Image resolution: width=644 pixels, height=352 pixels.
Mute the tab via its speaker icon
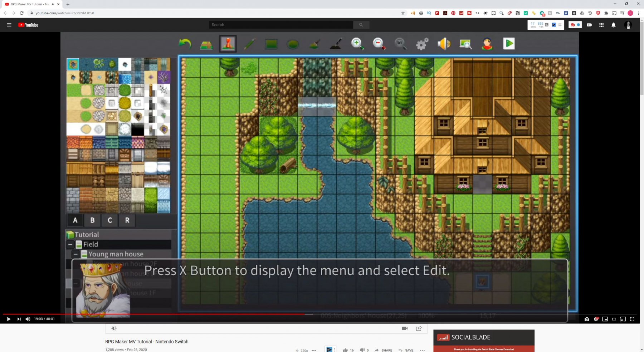coord(53,4)
